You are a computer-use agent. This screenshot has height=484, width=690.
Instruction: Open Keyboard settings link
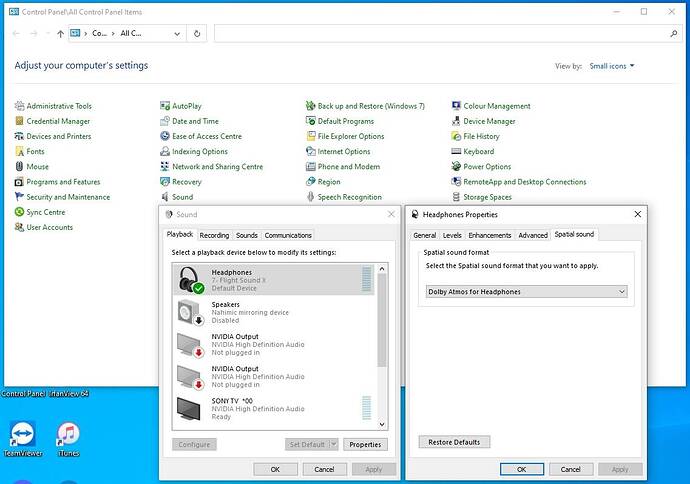click(x=478, y=151)
